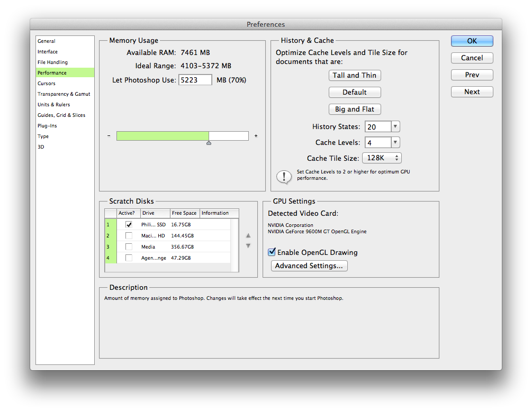Click the Drive column header
Image resolution: width=532 pixels, height=412 pixels.
[155, 213]
